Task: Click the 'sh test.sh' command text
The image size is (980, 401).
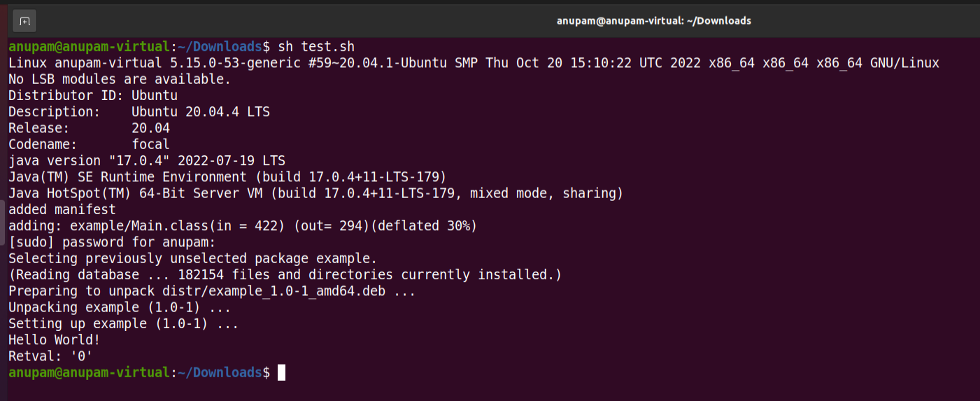Action: pyautogui.click(x=316, y=47)
